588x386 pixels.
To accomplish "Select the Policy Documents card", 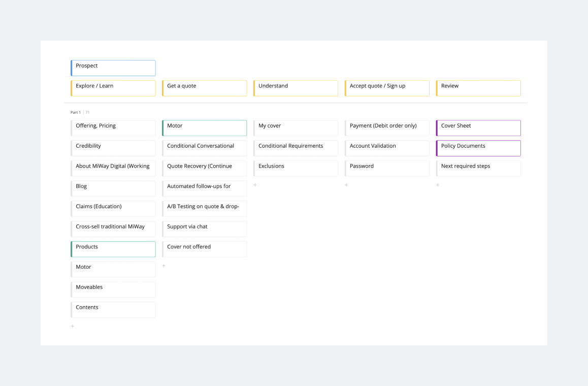I will tap(478, 148).
